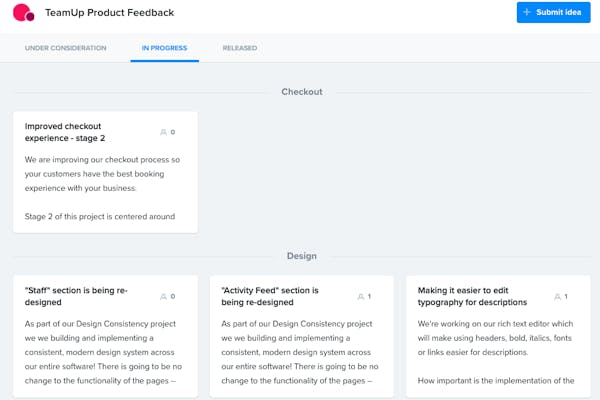Open "Activity Feed" section re-designed title
The width and height of the screenshot is (600, 400).
pos(270,296)
